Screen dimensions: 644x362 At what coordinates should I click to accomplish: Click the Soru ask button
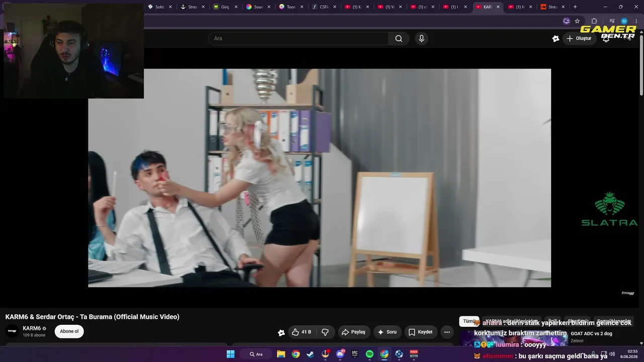coord(387,332)
